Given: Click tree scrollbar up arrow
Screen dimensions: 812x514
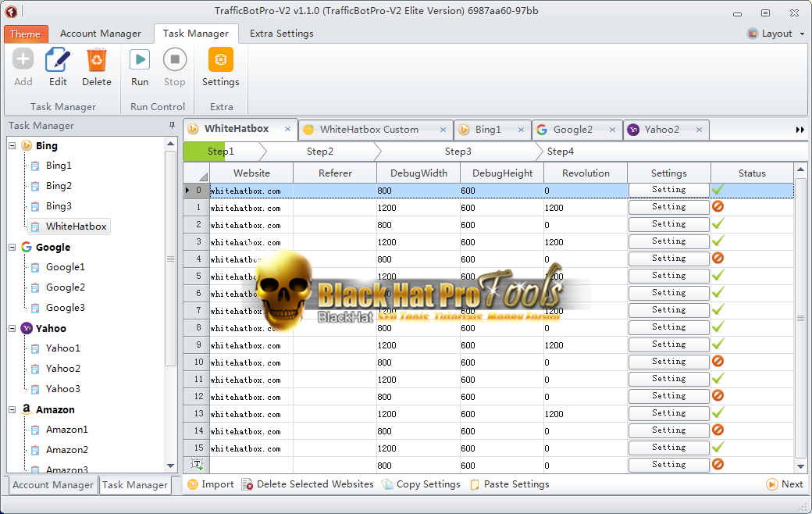Looking at the screenshot, I should click(x=170, y=144).
